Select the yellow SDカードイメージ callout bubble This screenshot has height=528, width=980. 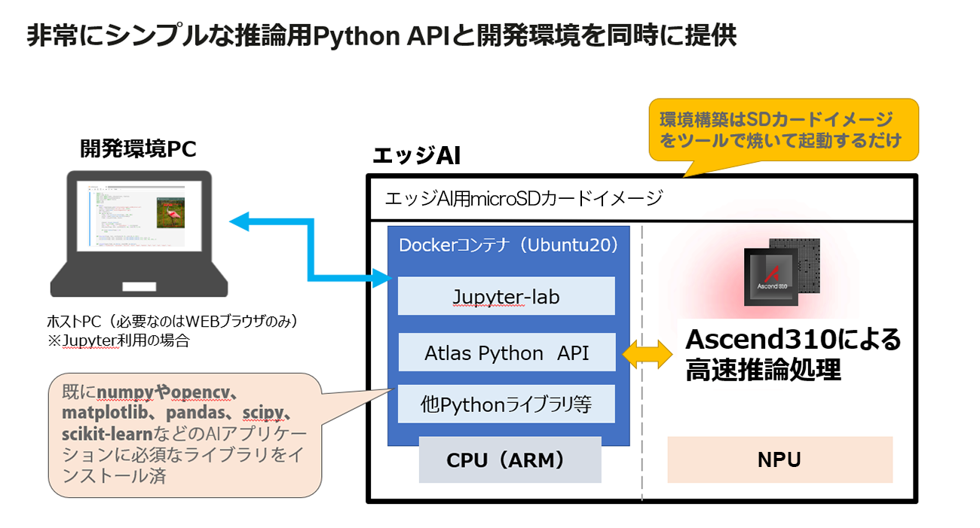[x=782, y=130]
